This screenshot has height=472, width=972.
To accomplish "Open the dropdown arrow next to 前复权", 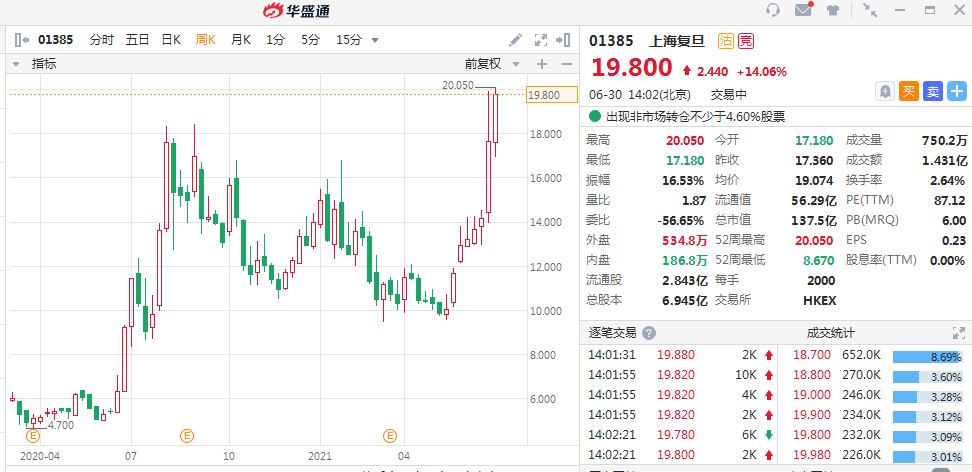I will click(x=516, y=64).
